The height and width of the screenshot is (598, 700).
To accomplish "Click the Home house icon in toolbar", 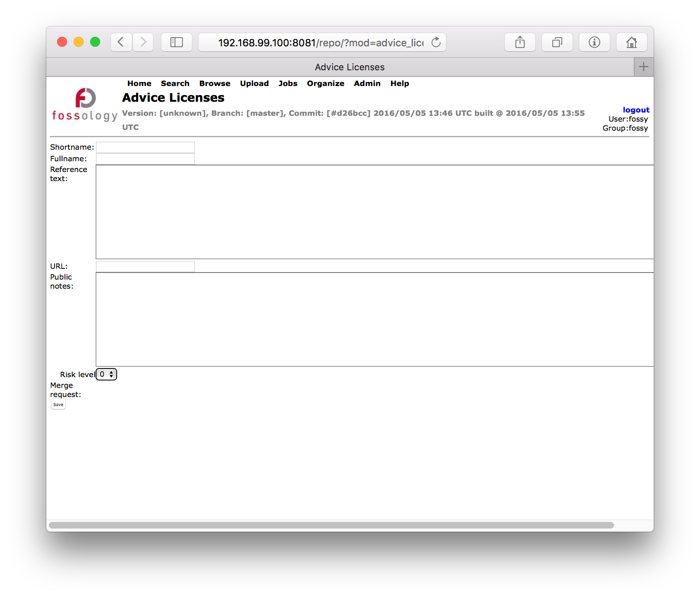I will pyautogui.click(x=632, y=42).
